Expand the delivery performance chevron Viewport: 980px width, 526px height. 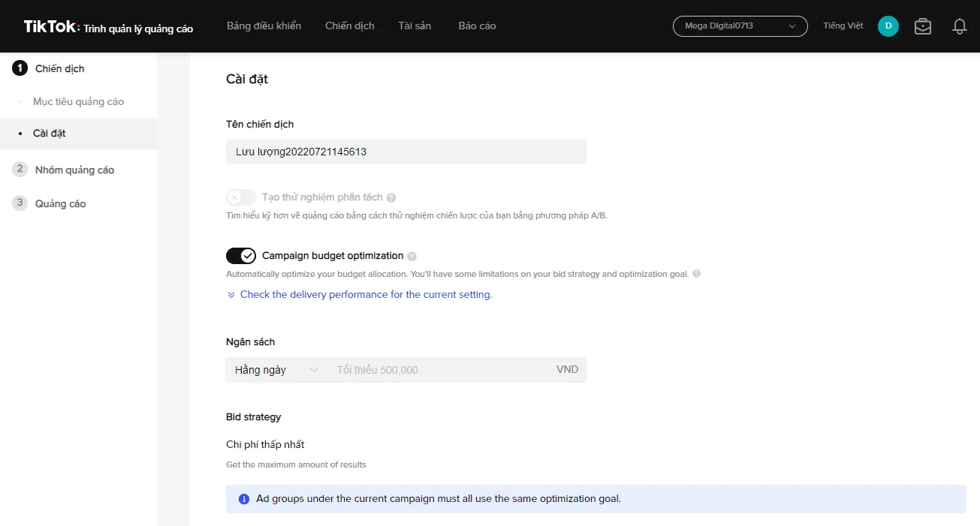(x=231, y=295)
